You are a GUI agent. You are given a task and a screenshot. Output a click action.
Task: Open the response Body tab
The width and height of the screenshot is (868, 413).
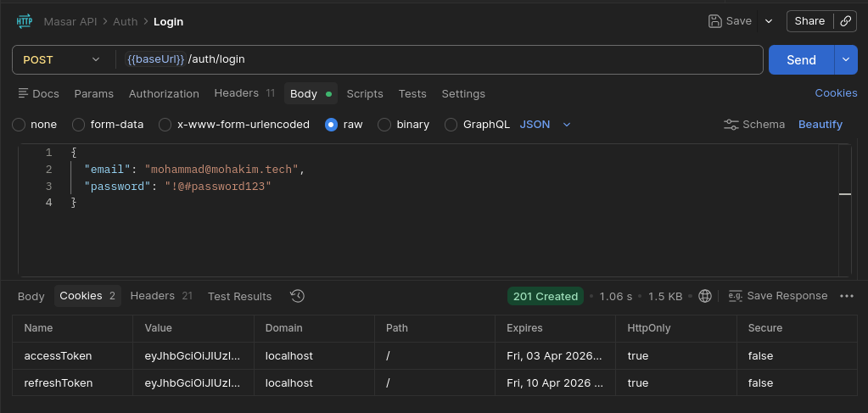click(x=31, y=296)
